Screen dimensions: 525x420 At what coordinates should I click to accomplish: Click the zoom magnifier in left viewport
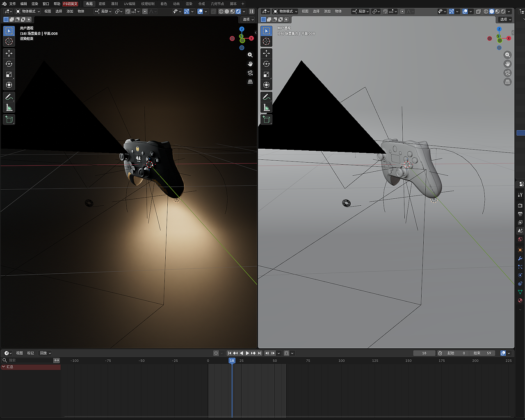pos(250,55)
